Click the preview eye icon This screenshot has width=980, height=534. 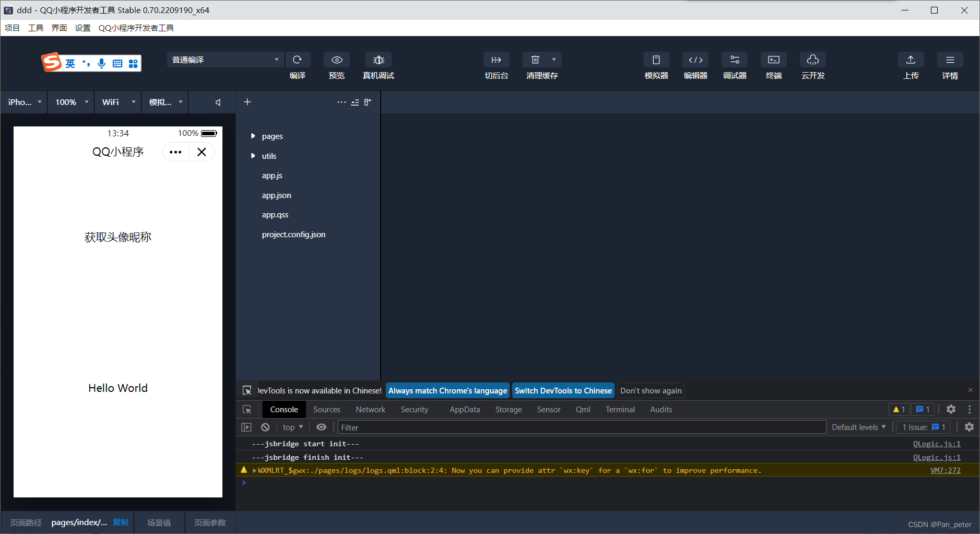[337, 60]
